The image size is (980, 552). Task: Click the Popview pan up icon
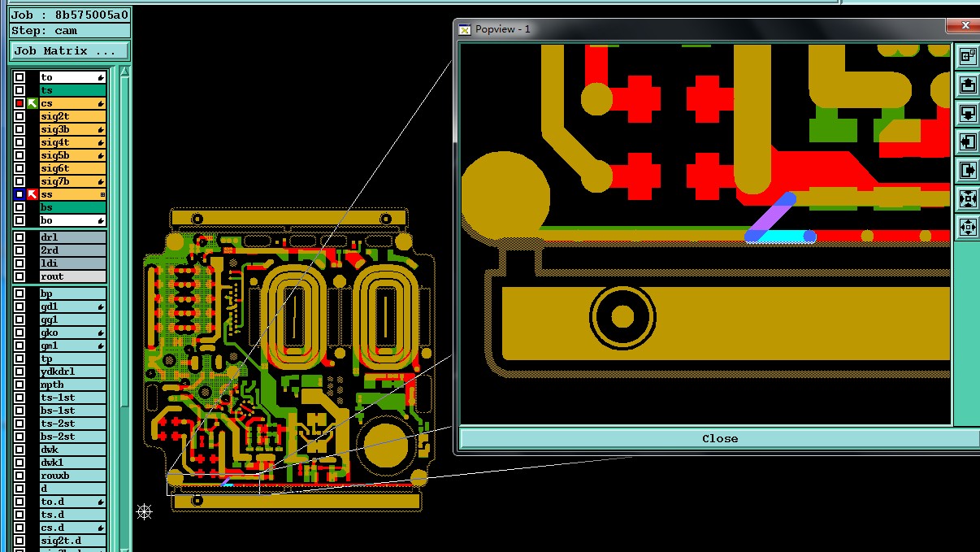[967, 85]
